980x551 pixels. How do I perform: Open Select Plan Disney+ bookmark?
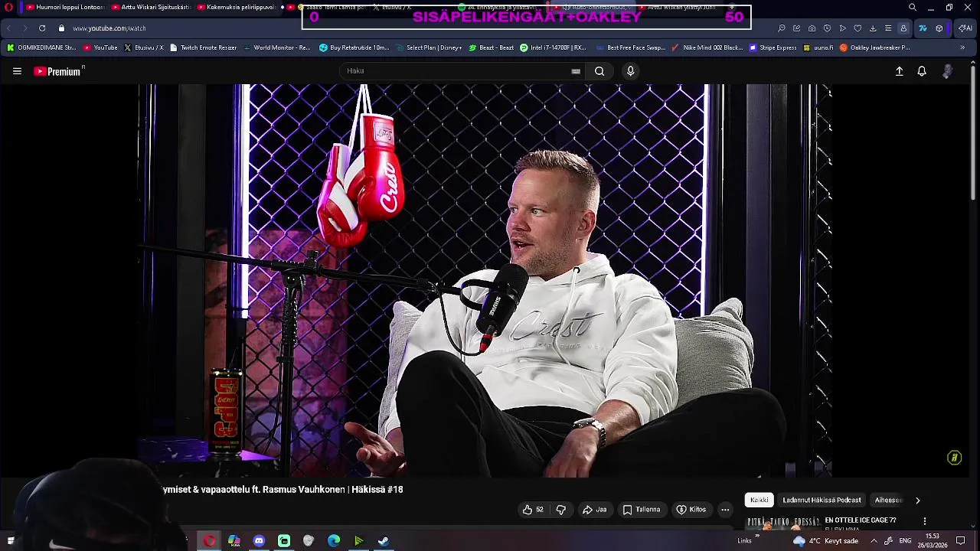[429, 47]
